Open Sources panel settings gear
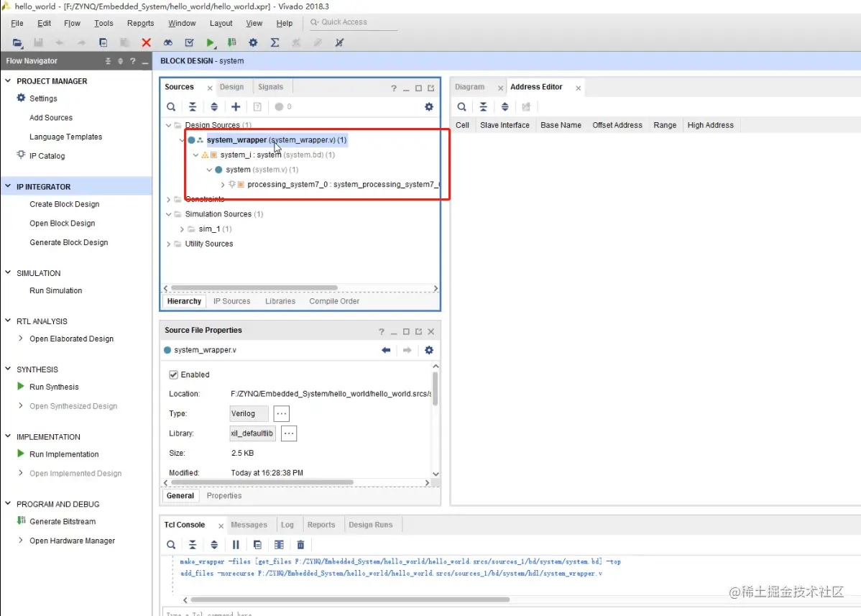 point(429,107)
